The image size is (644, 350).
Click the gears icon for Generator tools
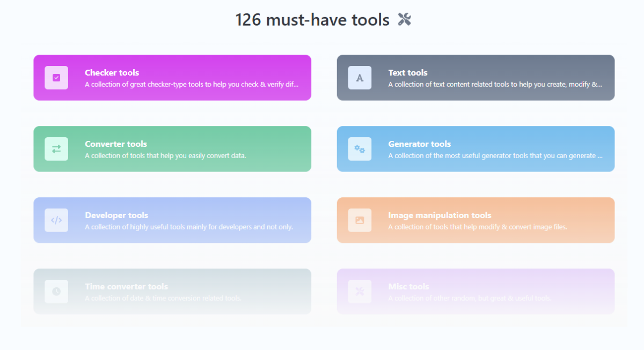click(x=360, y=149)
